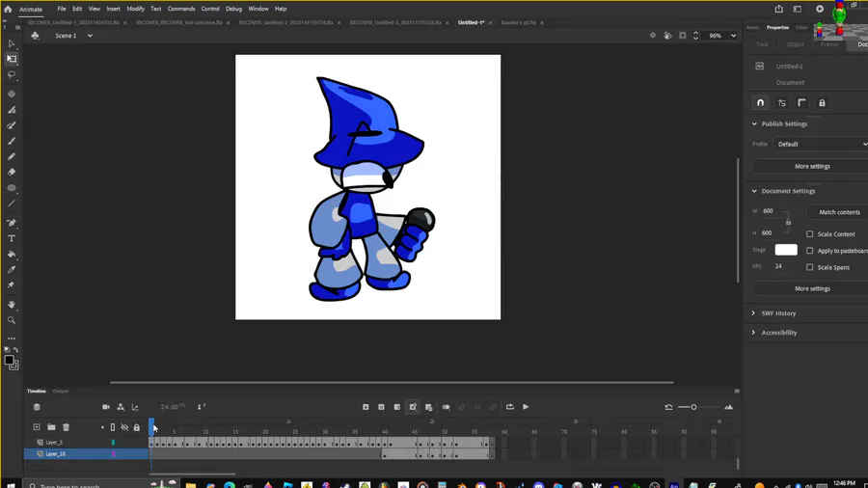Delete layer with the trash icon
The width and height of the screenshot is (868, 488).
click(66, 427)
